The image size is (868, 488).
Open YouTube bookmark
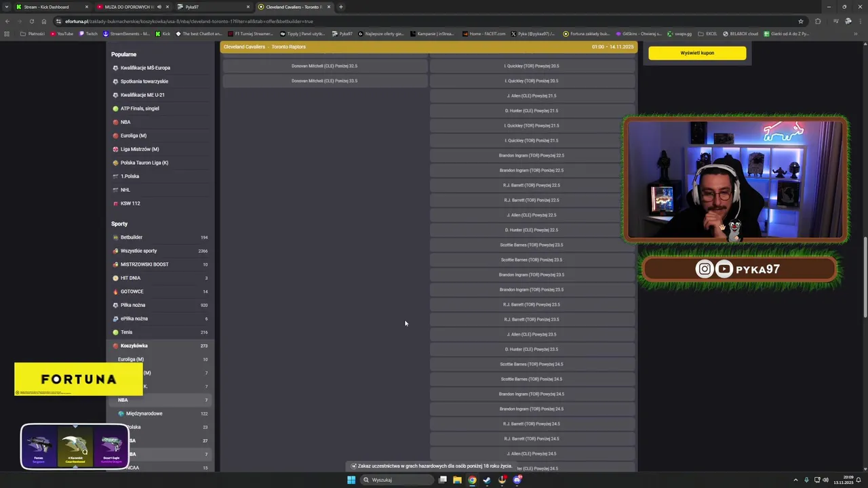click(x=61, y=34)
